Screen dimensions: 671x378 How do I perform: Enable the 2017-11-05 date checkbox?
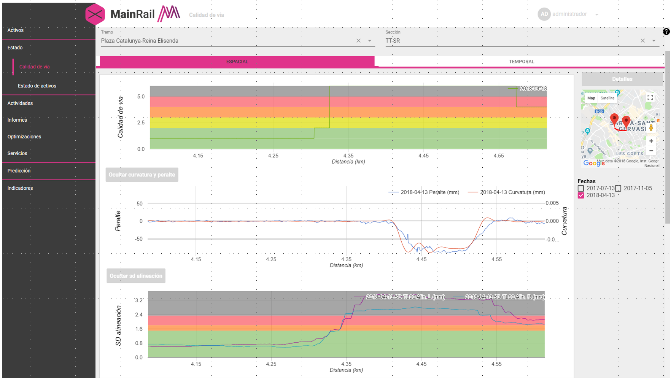tap(618, 188)
